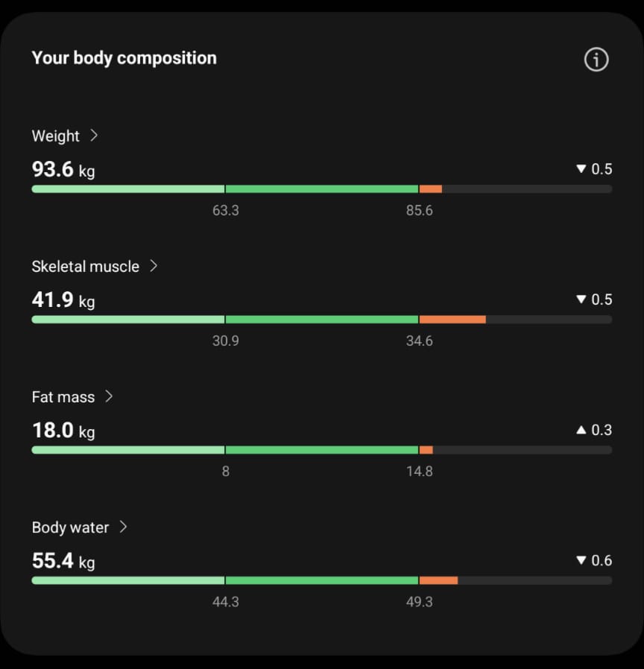Open the body composition info icon

pyautogui.click(x=596, y=60)
